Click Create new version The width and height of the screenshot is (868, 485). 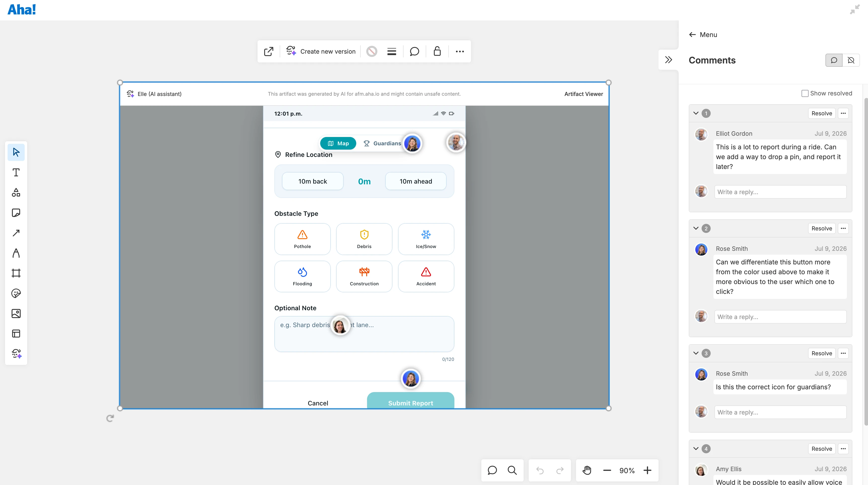(321, 52)
